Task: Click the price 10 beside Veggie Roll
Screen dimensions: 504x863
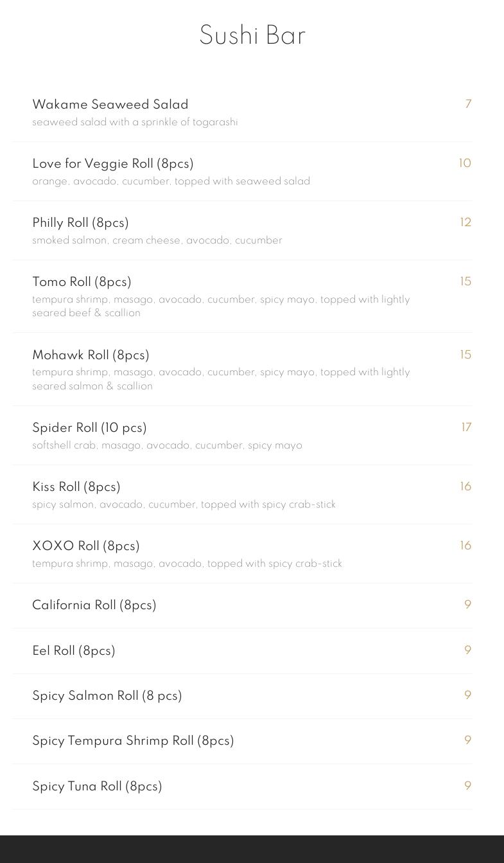Action: click(465, 163)
